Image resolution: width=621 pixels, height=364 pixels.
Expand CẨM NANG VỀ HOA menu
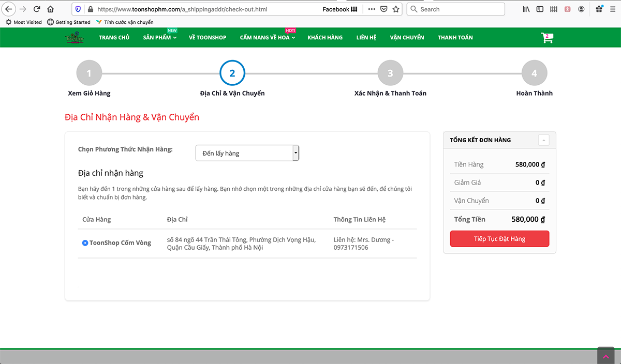click(x=267, y=38)
